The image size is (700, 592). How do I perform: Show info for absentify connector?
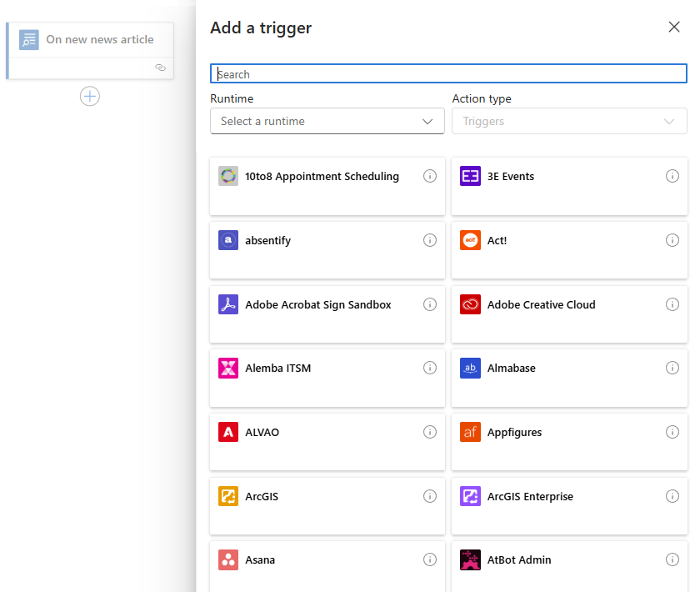click(430, 240)
